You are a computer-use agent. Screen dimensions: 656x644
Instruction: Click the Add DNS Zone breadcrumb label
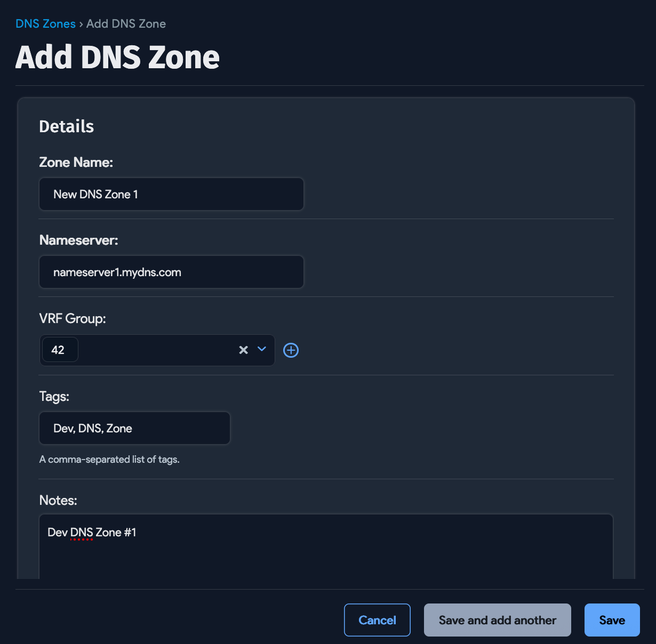[126, 23]
